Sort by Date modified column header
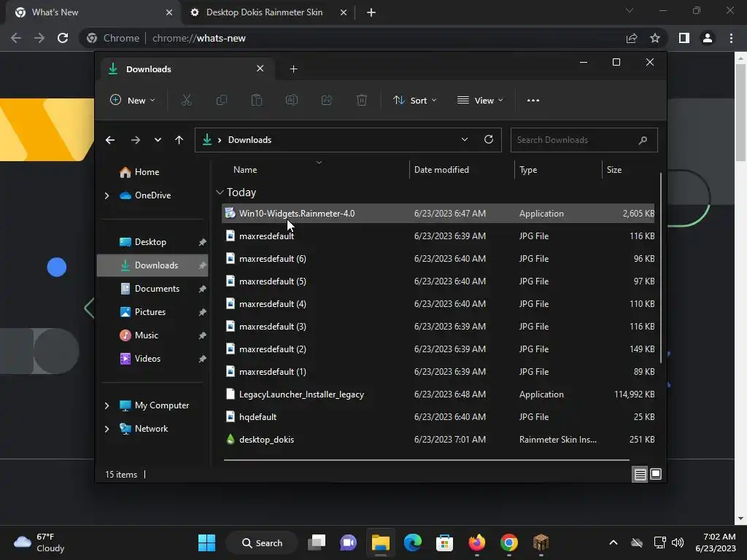Image resolution: width=747 pixels, height=560 pixels. (462, 169)
